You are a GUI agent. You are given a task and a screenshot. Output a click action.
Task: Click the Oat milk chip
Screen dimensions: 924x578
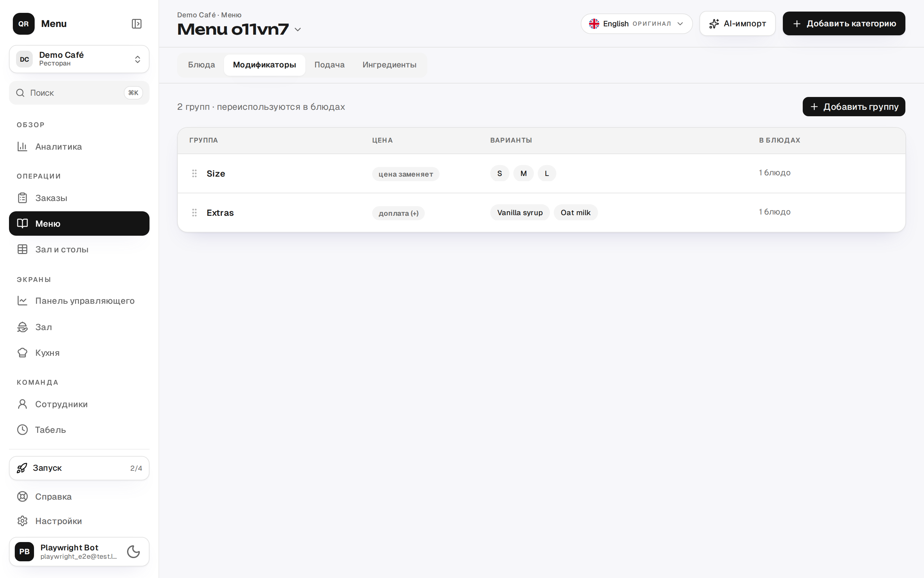575,213
